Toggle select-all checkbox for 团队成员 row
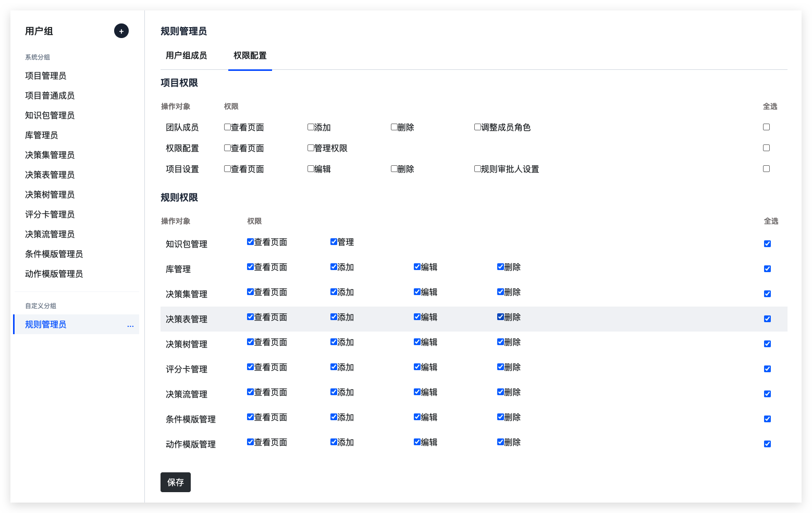 766,127
